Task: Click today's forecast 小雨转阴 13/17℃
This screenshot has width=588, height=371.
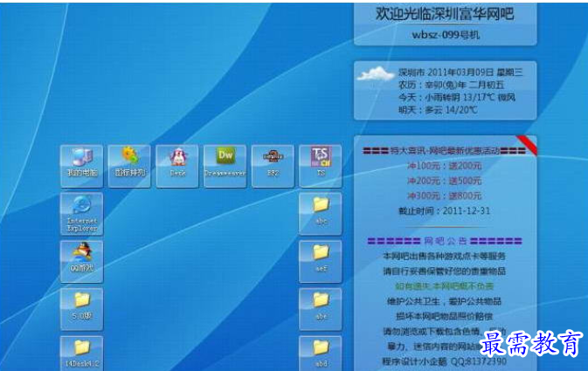Action: [457, 98]
